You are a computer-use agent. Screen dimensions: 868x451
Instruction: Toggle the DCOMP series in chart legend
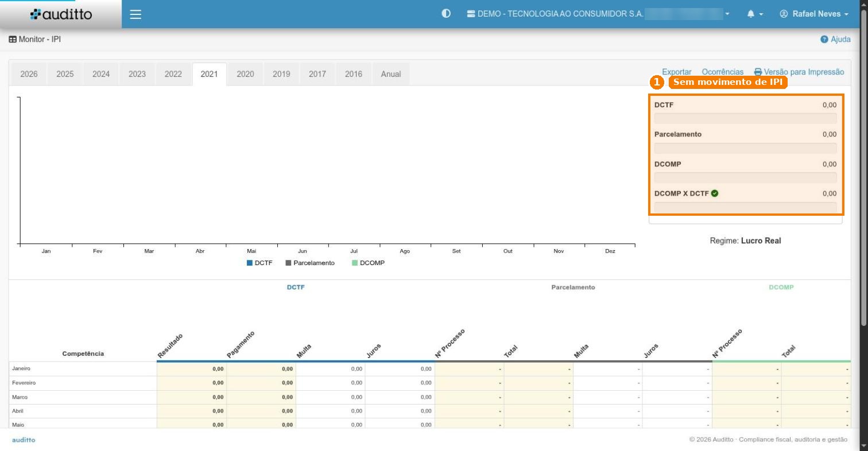(x=368, y=263)
